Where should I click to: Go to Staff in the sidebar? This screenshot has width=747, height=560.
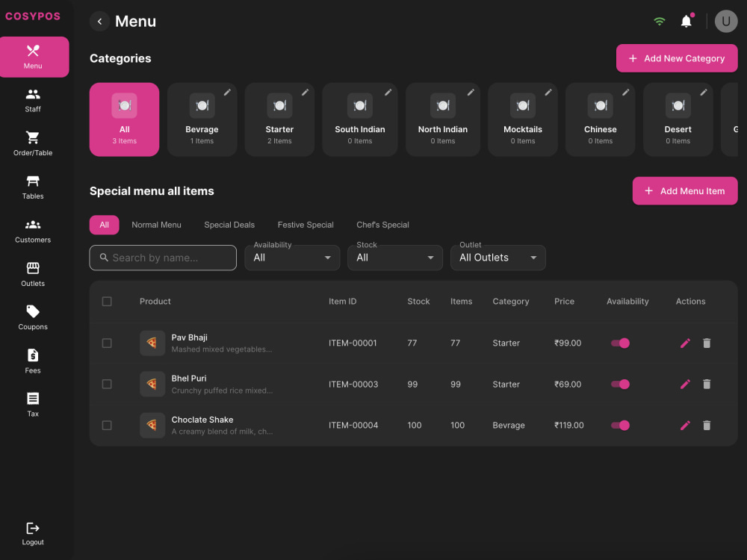33,101
